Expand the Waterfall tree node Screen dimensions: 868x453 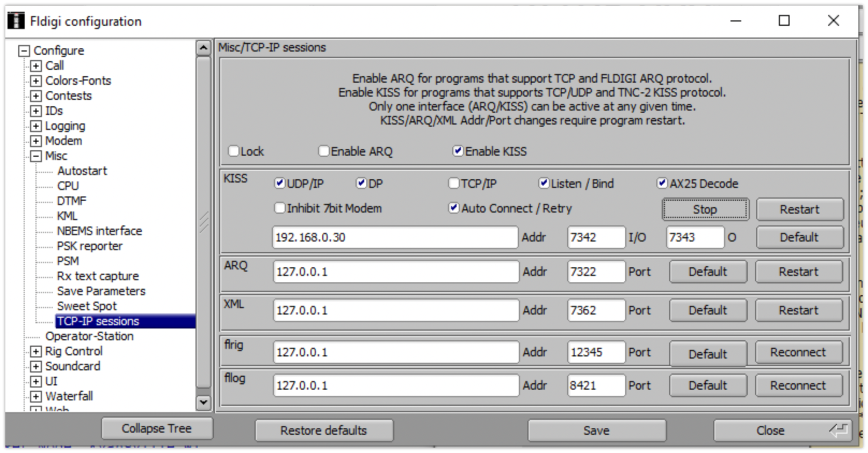point(36,397)
